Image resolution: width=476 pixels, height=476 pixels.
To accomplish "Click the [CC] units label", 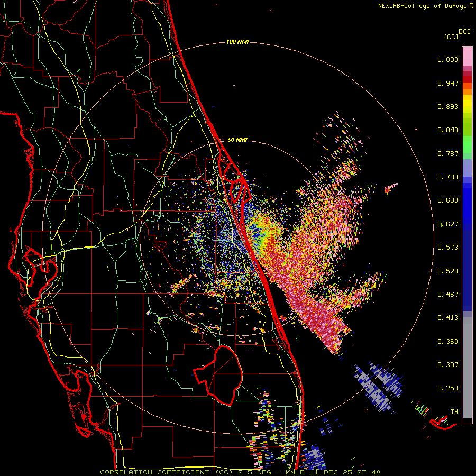I will coord(451,36).
